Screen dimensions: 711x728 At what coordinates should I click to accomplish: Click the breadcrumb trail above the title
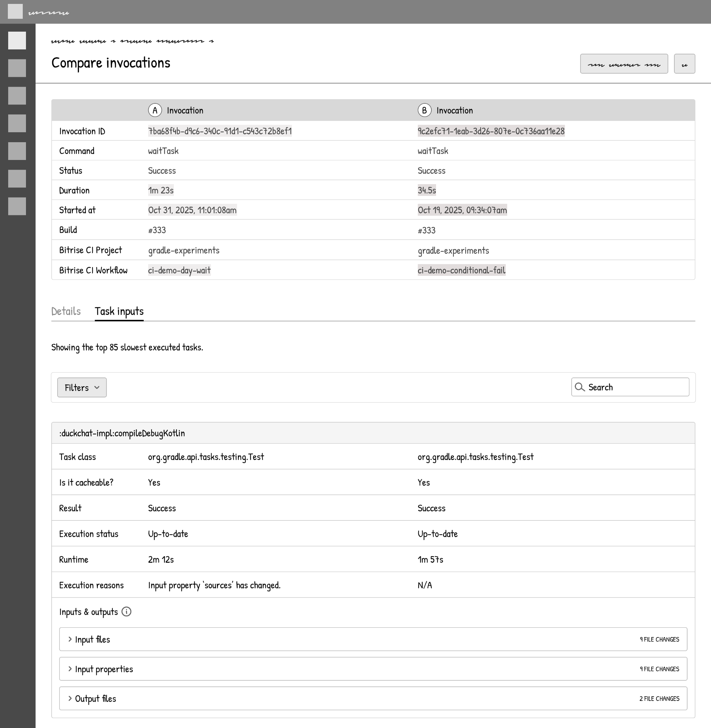click(x=132, y=41)
